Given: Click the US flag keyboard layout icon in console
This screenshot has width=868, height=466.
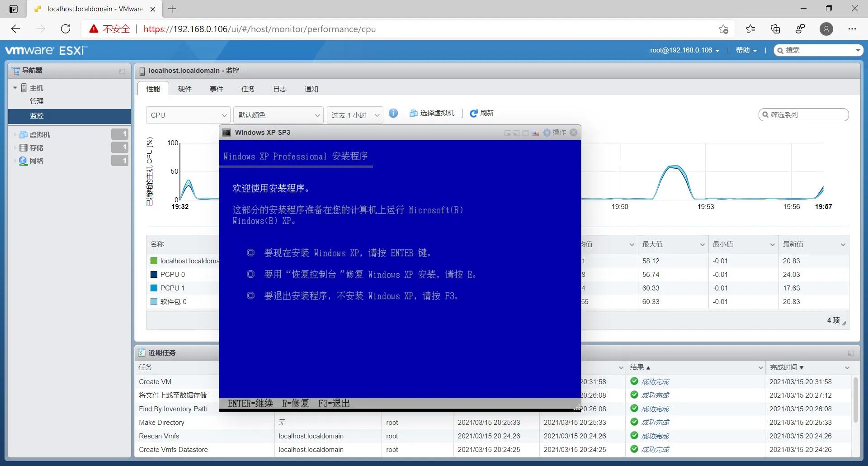Looking at the screenshot, I should pos(535,133).
